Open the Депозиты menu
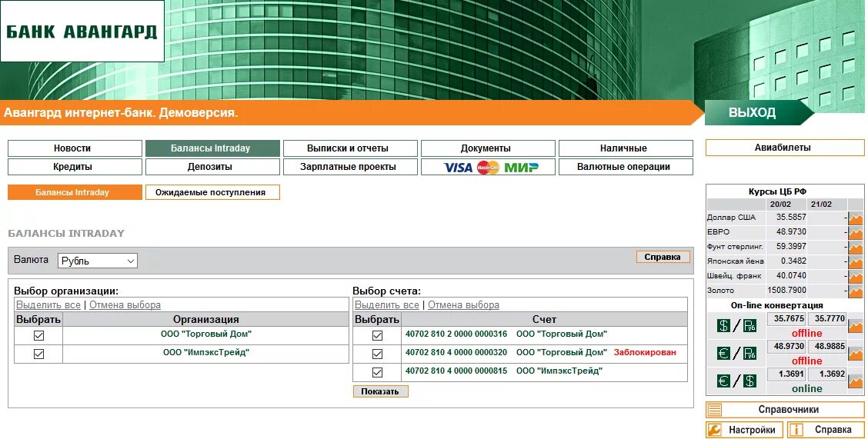 [x=212, y=167]
